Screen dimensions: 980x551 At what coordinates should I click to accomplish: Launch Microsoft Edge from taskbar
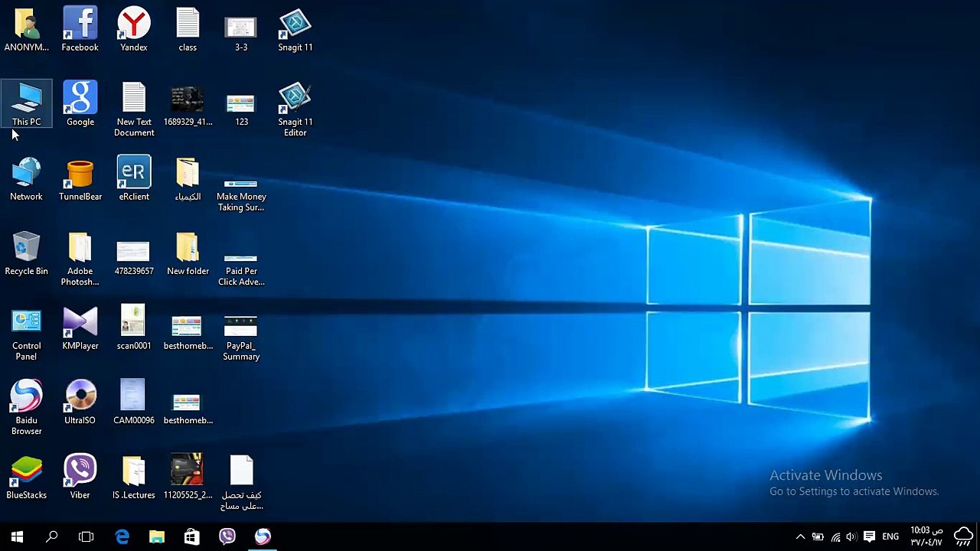[122, 536]
